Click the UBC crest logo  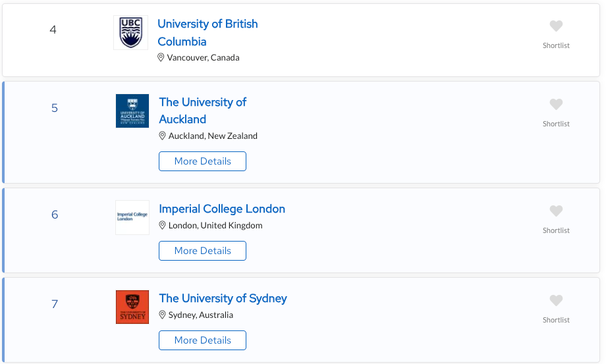pyautogui.click(x=130, y=32)
